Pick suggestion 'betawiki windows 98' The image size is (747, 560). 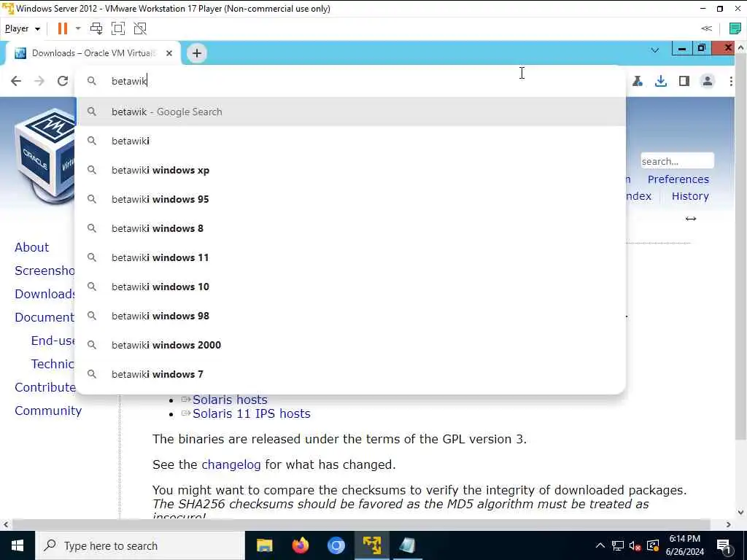tap(350, 316)
